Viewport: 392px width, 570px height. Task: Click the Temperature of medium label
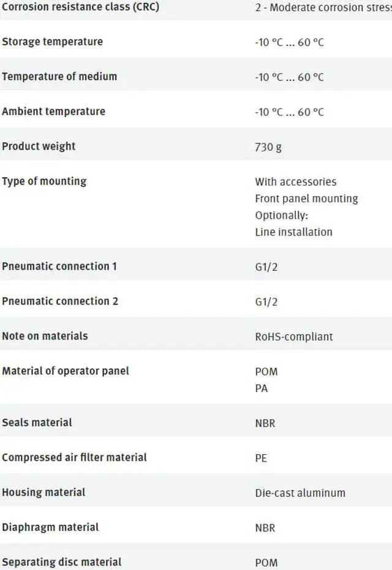(x=59, y=77)
